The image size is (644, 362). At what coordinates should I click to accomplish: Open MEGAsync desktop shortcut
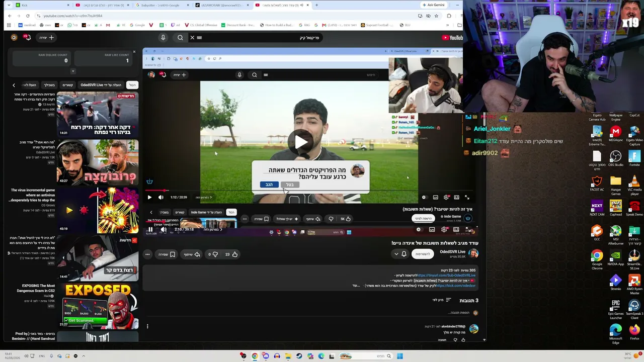click(x=616, y=133)
